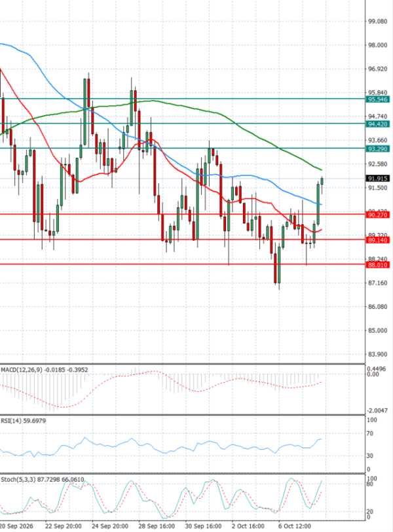Click the 24 Sep 20:00 time label

tap(110, 526)
